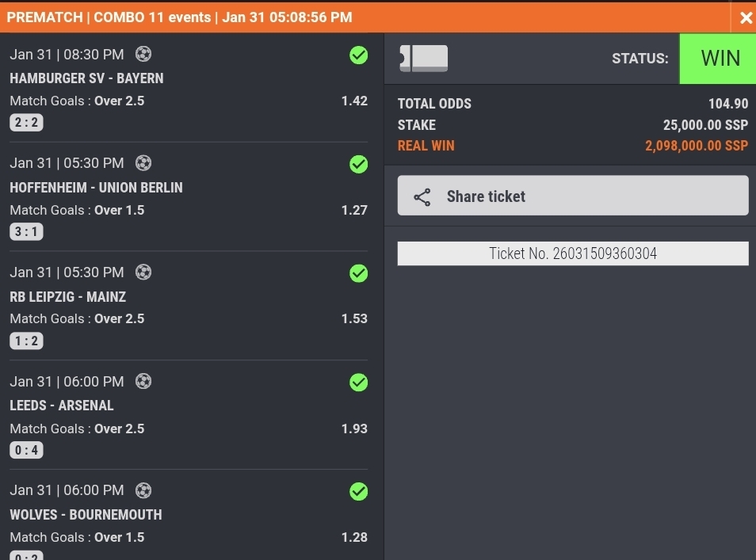Click soccer ball icon for RB Leipzig match
Viewport: 756px width, 560px height.
[x=143, y=272]
